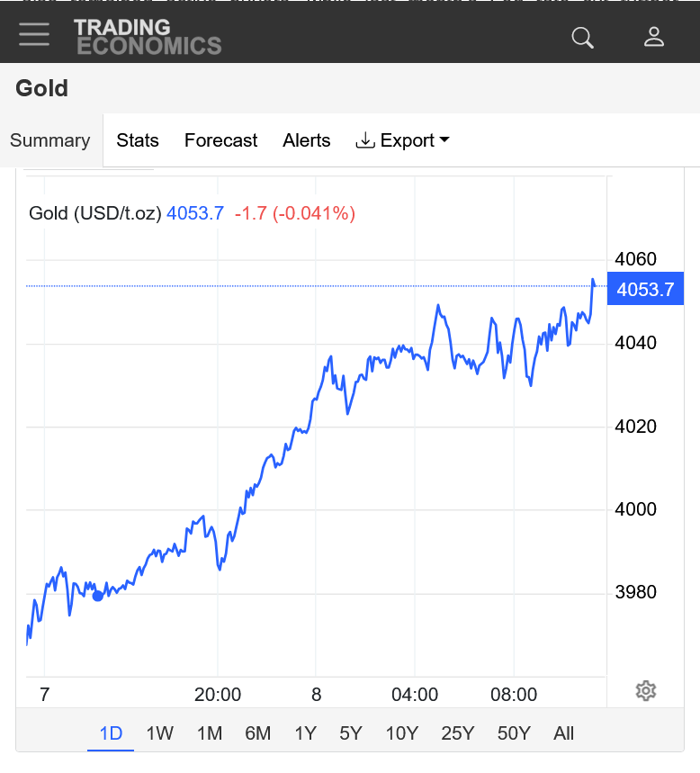Screen dimensions: 700x773
Task: Open the Stats tab
Action: click(x=138, y=140)
